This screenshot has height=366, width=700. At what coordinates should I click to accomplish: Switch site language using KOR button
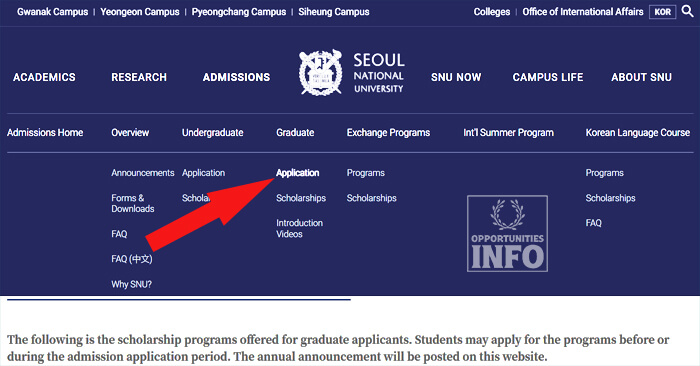(662, 12)
